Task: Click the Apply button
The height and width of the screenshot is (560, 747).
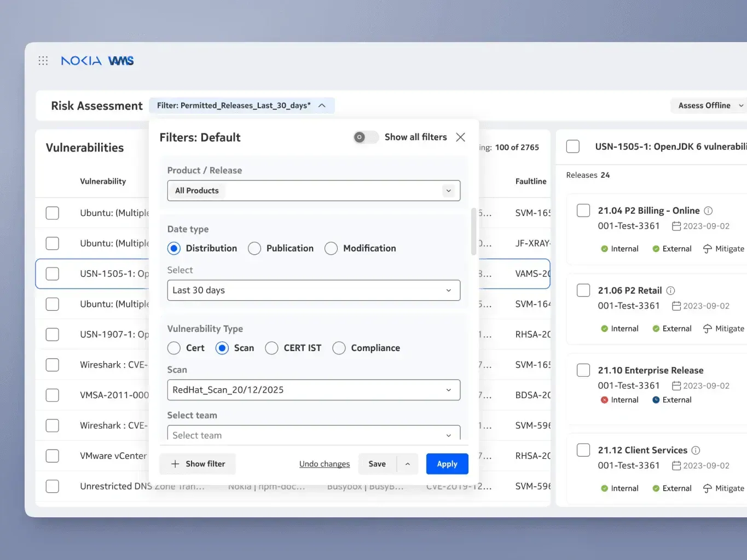Action: pyautogui.click(x=447, y=464)
